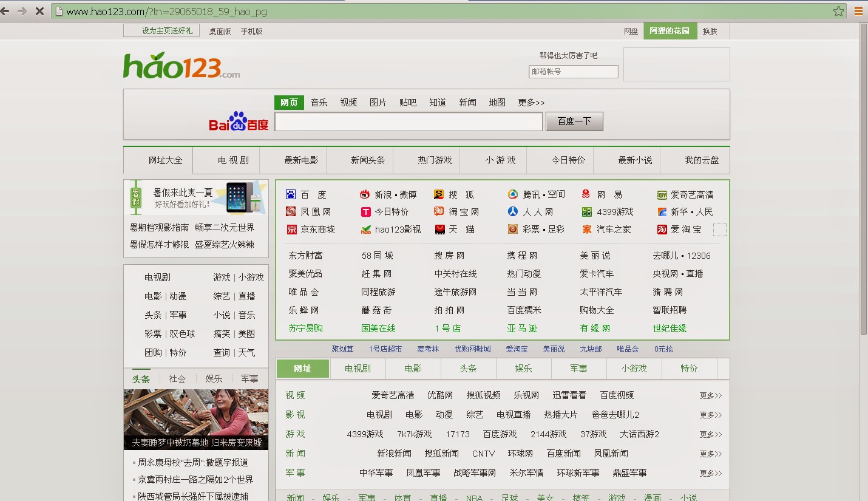Open the 东方财富 link
Viewport: 868px width, 501px height.
[x=306, y=256]
